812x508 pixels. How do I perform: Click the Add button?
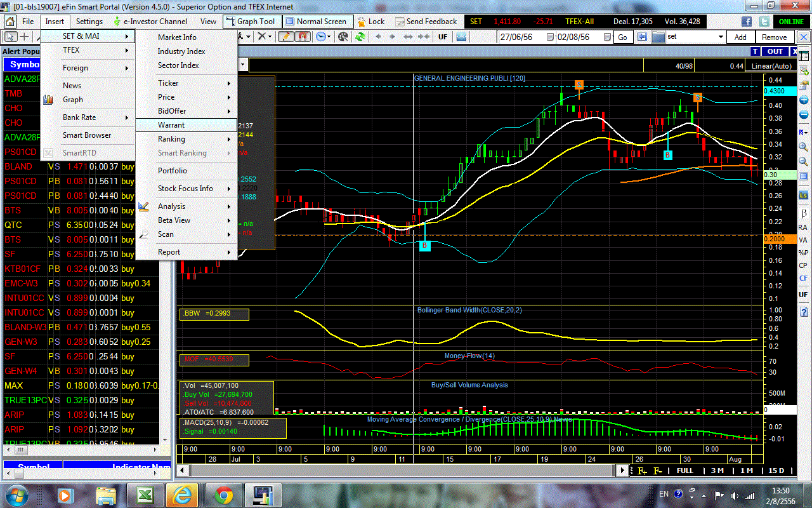[x=740, y=37]
